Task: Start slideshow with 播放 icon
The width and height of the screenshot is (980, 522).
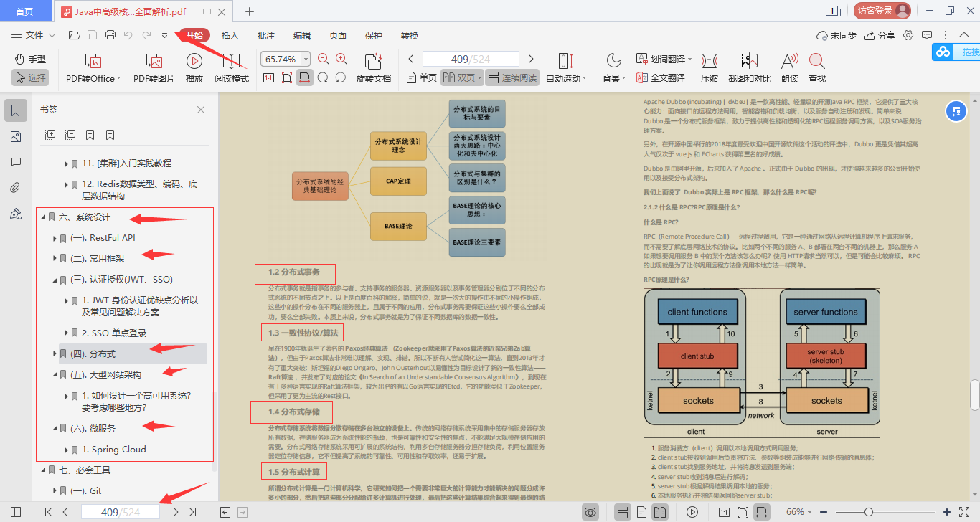Action: click(194, 69)
